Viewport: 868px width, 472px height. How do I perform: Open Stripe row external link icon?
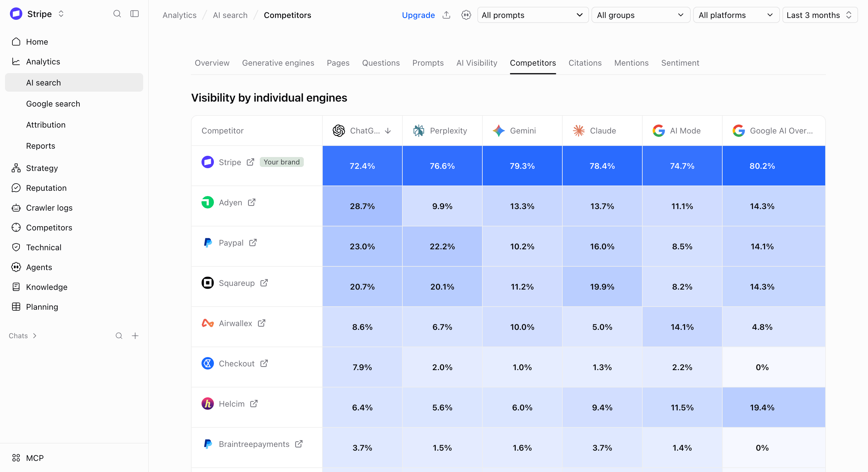(x=250, y=162)
